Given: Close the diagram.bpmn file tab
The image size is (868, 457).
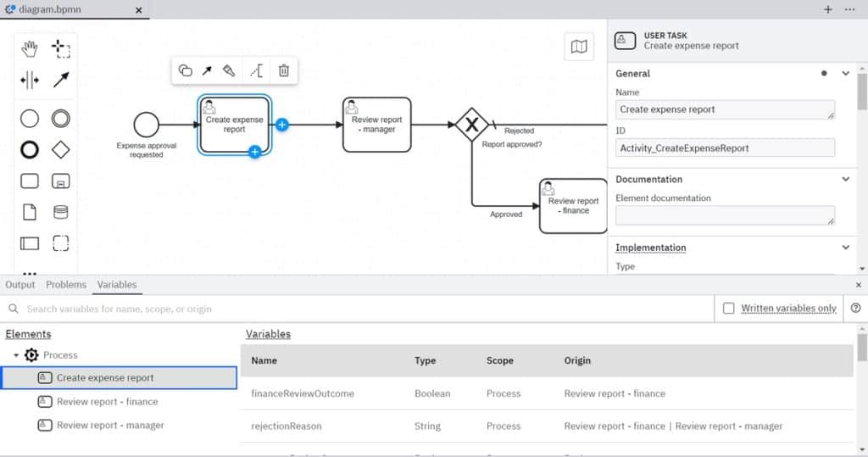Looking at the screenshot, I should pos(139,9).
